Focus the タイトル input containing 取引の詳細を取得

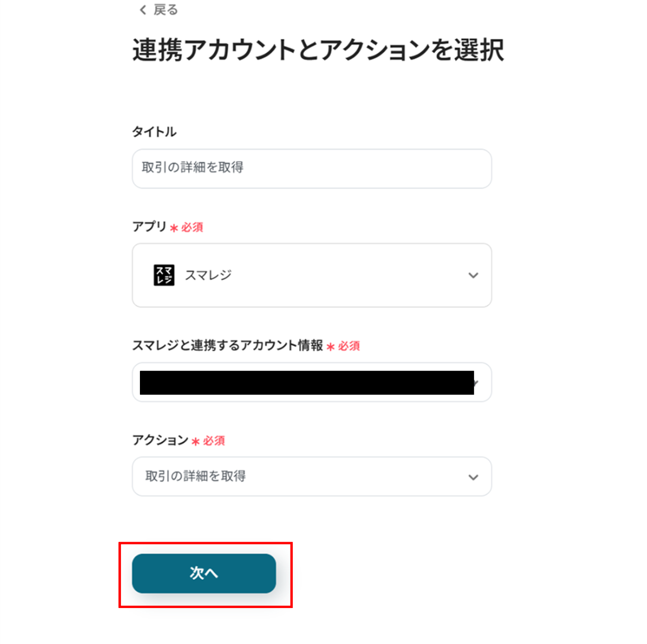tap(311, 168)
